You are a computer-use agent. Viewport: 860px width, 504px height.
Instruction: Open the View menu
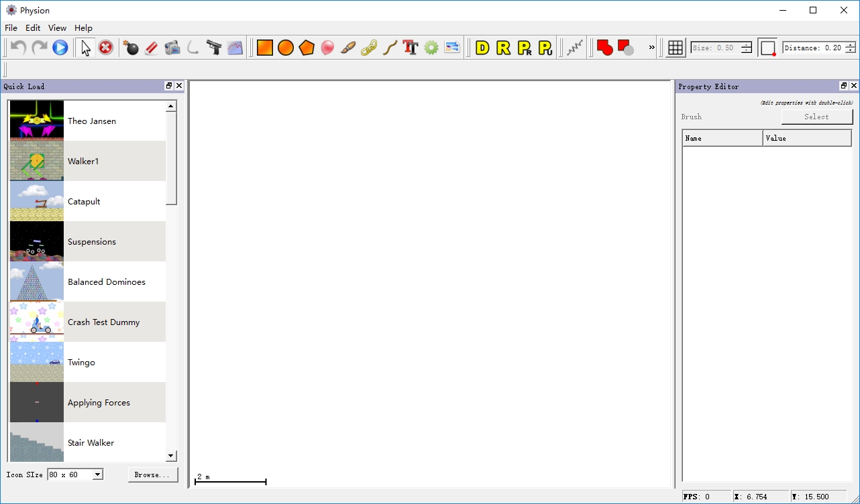[x=58, y=28]
